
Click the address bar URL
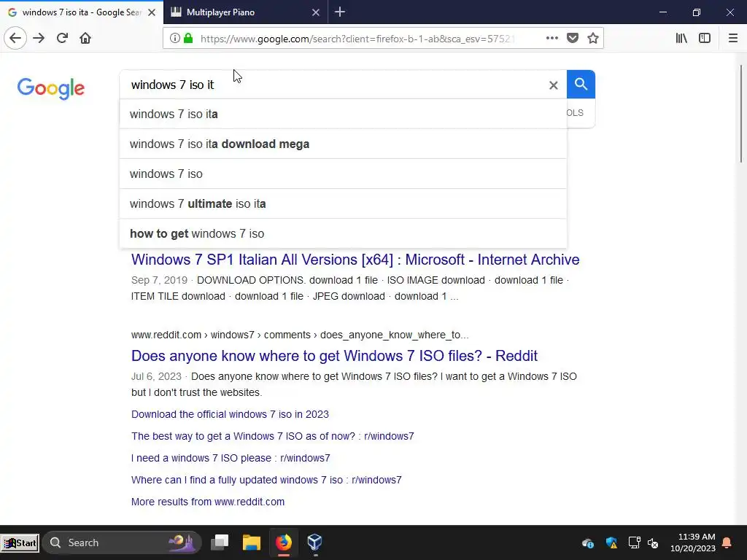pyautogui.click(x=357, y=39)
